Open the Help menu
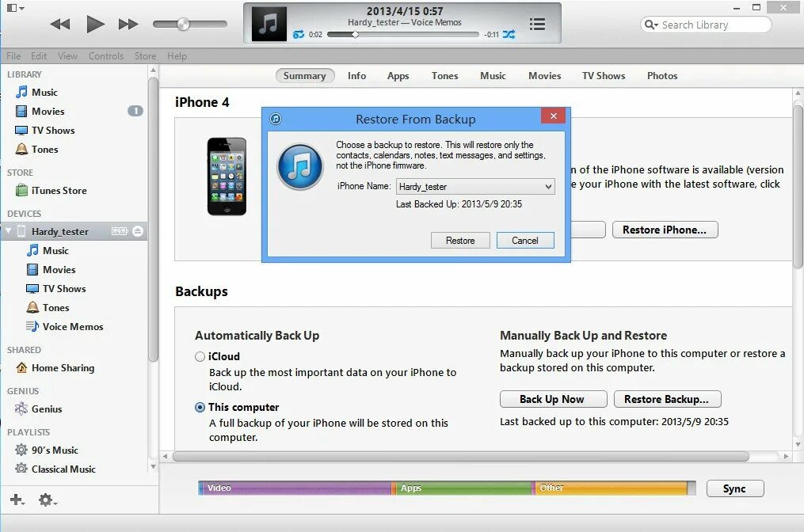 click(x=177, y=56)
